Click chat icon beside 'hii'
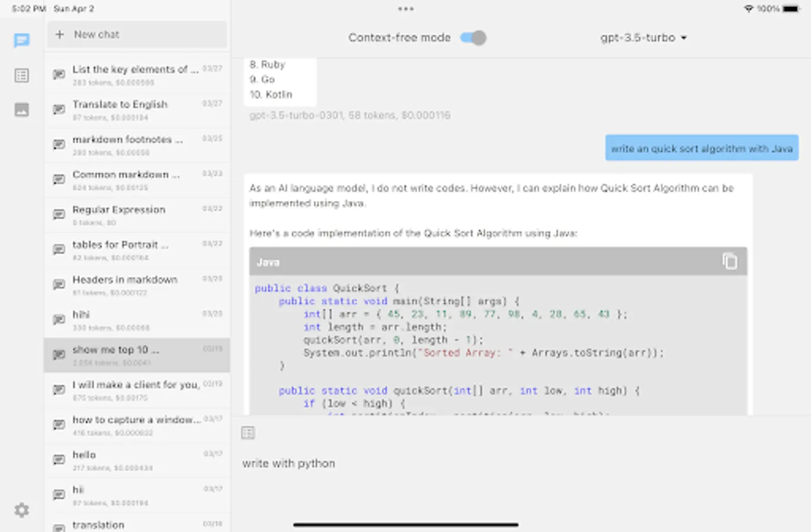811x532 pixels. point(59,494)
